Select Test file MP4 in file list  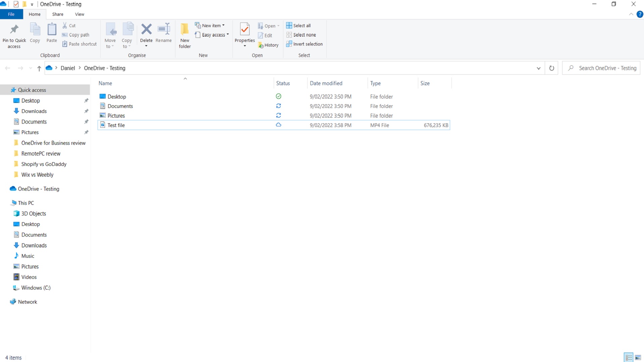click(274, 125)
